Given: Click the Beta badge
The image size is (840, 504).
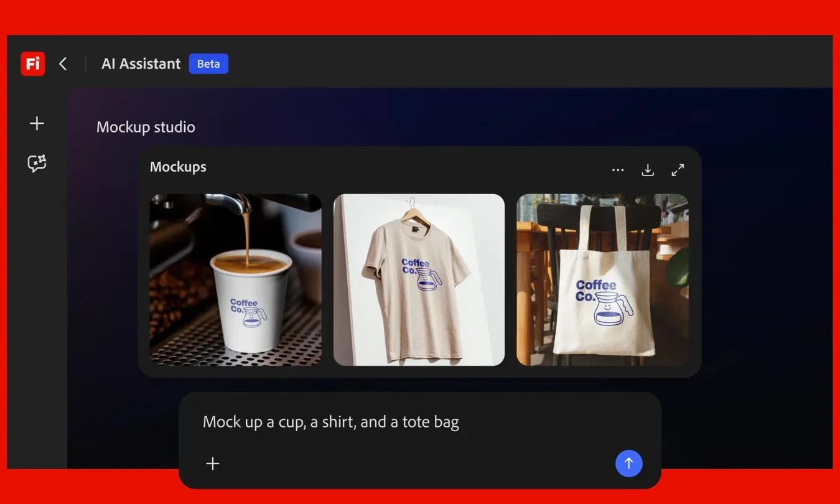Looking at the screenshot, I should pyautogui.click(x=208, y=63).
